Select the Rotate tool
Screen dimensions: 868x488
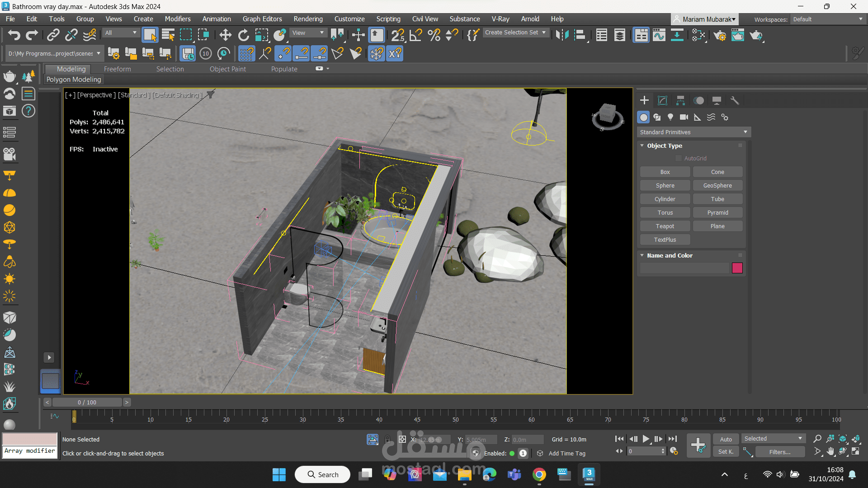(x=243, y=35)
